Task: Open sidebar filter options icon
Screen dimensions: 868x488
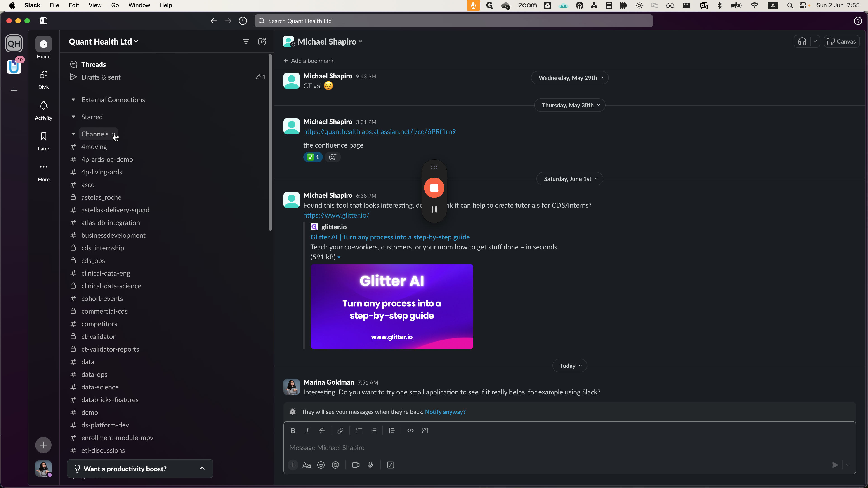Action: [246, 41]
